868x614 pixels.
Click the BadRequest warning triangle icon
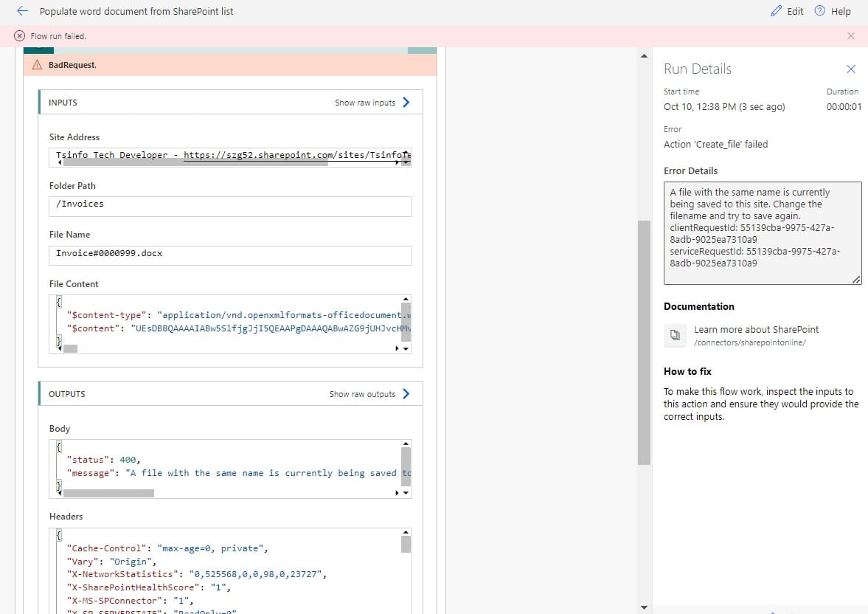point(37,65)
